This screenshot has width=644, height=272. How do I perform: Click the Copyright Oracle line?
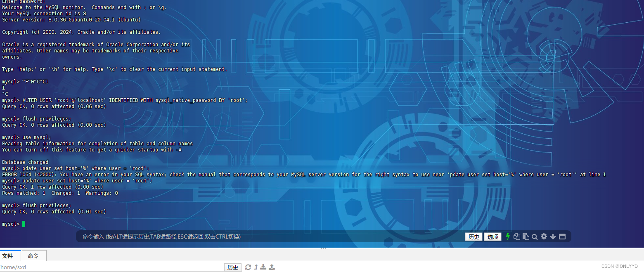click(x=81, y=32)
